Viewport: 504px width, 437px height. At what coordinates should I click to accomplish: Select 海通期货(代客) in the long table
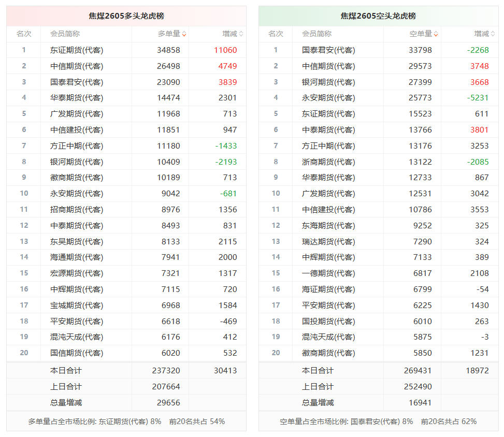tap(77, 257)
